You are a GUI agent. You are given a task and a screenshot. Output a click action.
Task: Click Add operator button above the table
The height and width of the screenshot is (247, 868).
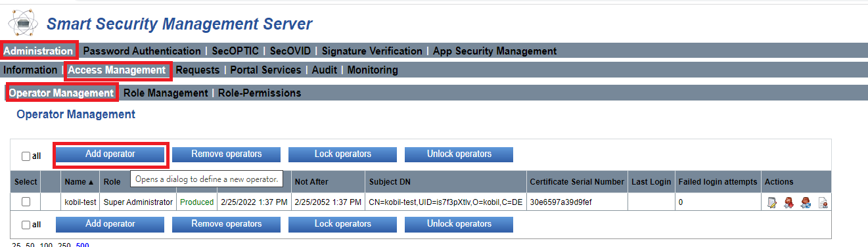(x=110, y=154)
